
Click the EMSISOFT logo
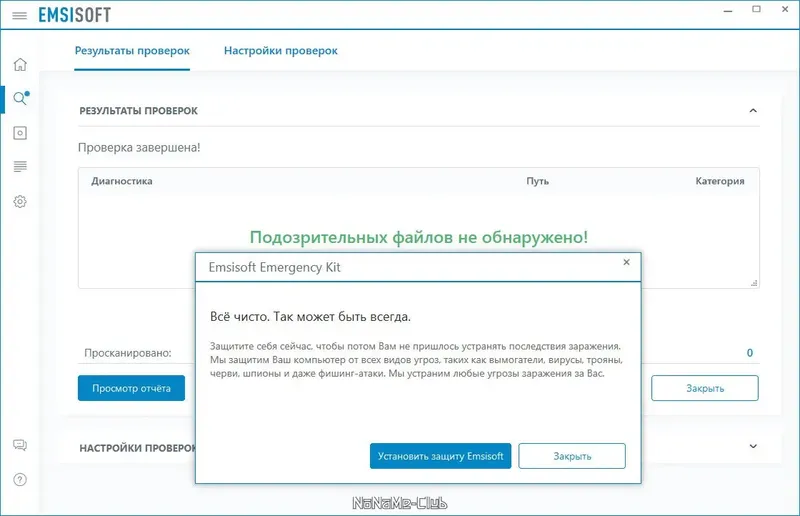tap(74, 15)
